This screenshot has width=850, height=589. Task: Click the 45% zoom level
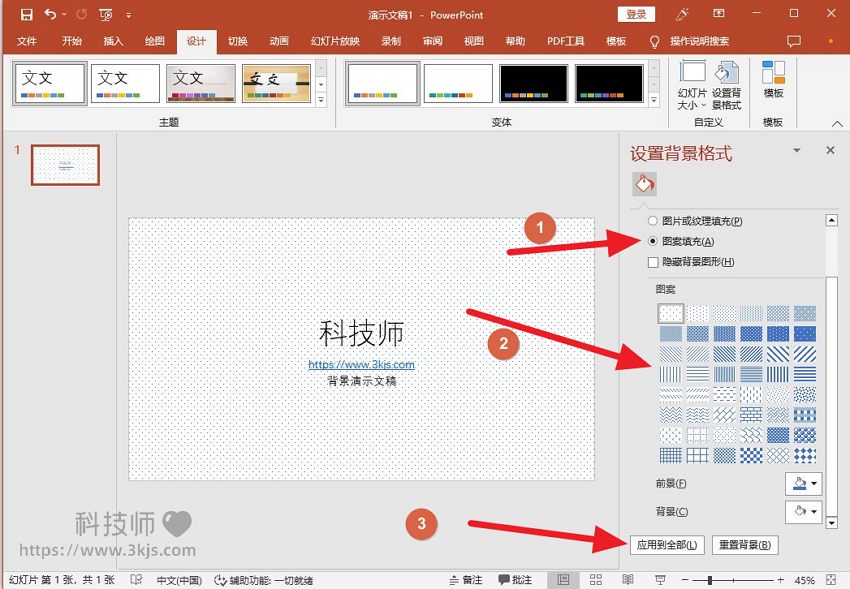[804, 580]
